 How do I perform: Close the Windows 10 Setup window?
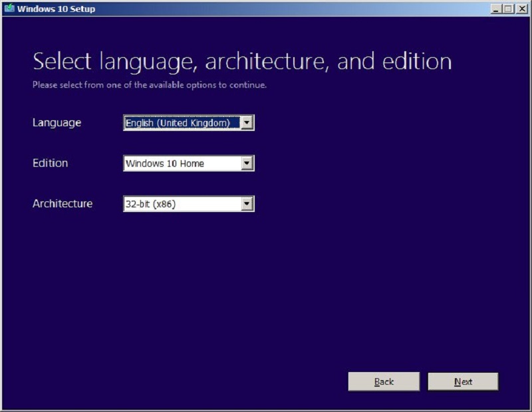coord(522,9)
